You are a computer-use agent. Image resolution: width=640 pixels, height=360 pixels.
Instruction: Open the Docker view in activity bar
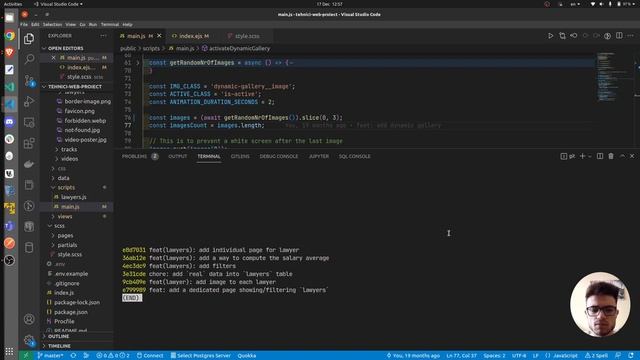(29, 164)
